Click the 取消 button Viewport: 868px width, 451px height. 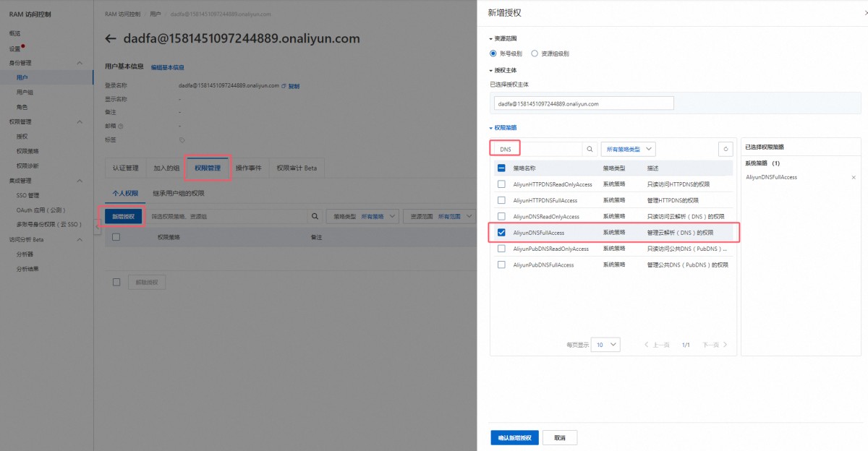(560, 438)
